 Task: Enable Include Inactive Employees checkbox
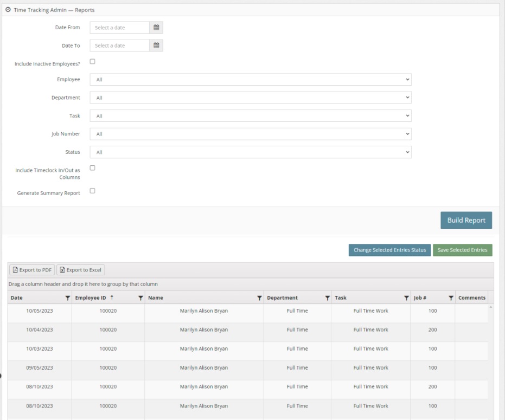92,61
